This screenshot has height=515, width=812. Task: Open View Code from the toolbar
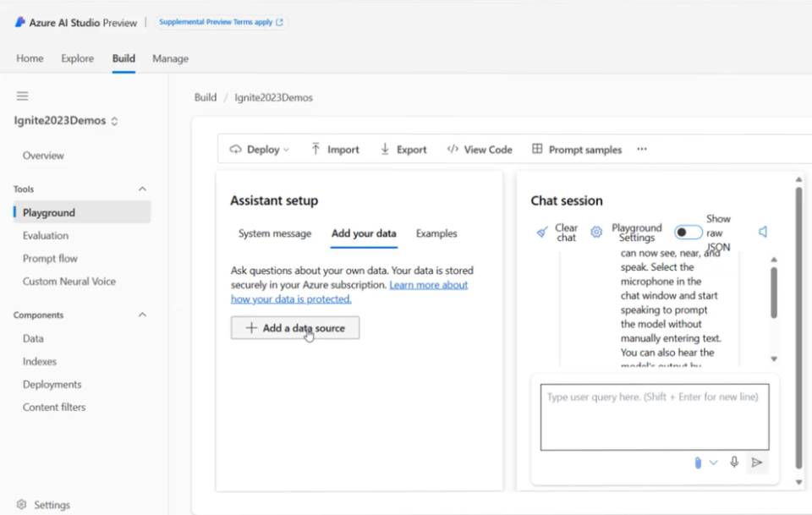coord(479,149)
